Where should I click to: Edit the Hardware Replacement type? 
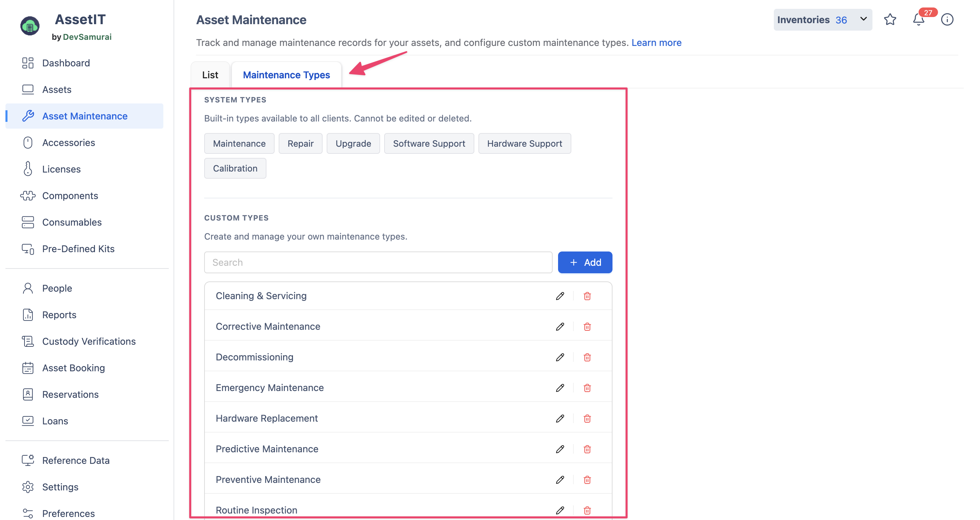[560, 419]
